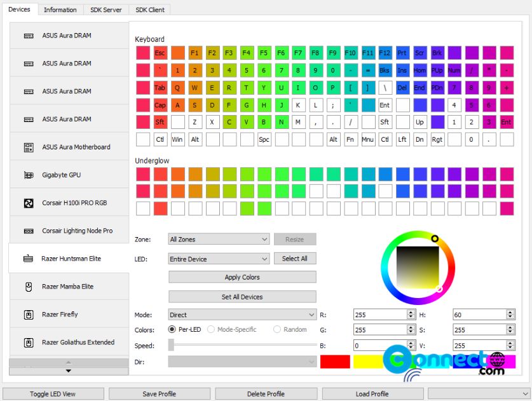Open the LED Entire Device dropdown

219,259
